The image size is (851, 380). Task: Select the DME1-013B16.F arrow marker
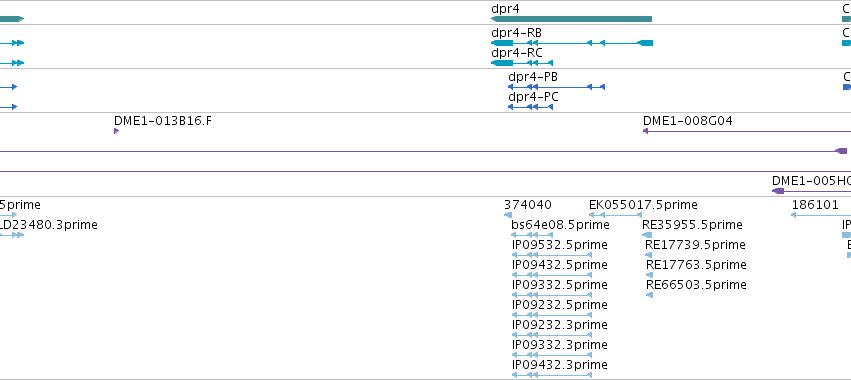pos(116,131)
